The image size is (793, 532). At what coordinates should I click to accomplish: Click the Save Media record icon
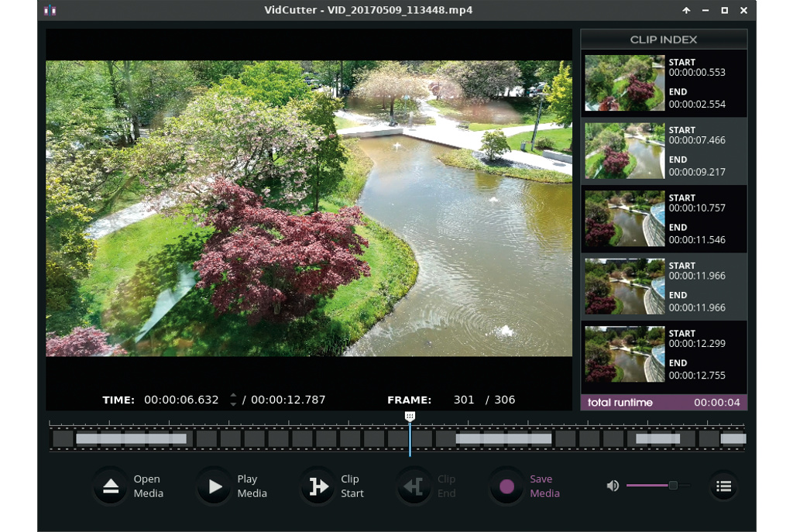(x=506, y=486)
